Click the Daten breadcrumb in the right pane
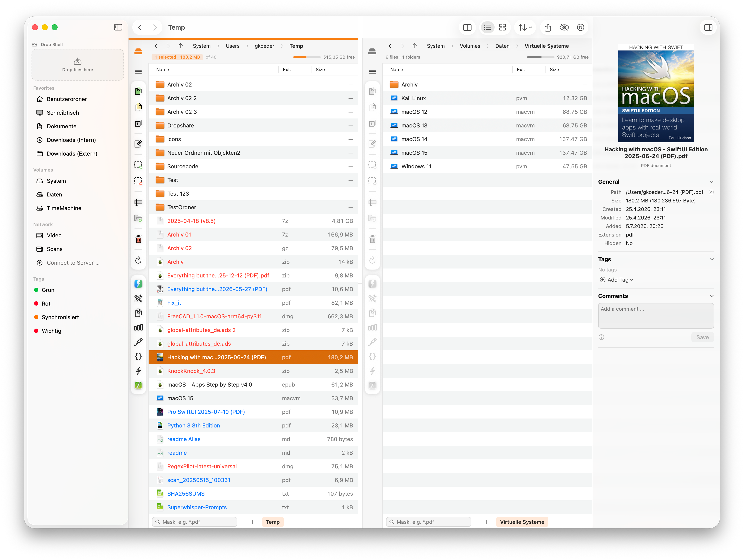The height and width of the screenshot is (560, 744). [502, 46]
